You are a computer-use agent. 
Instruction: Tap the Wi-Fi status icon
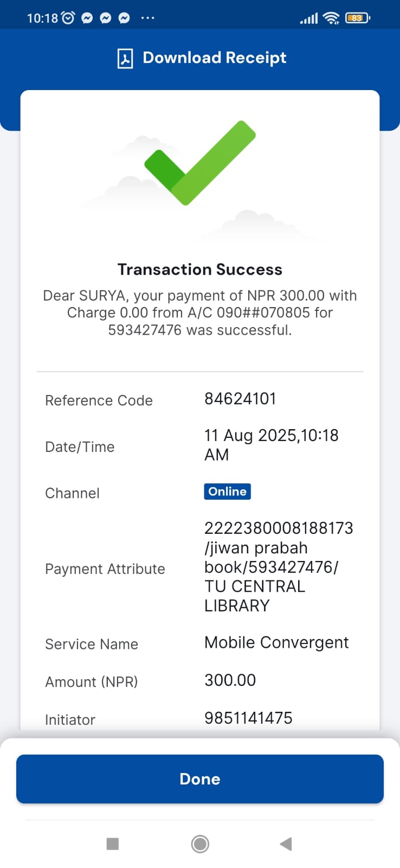coord(331,18)
